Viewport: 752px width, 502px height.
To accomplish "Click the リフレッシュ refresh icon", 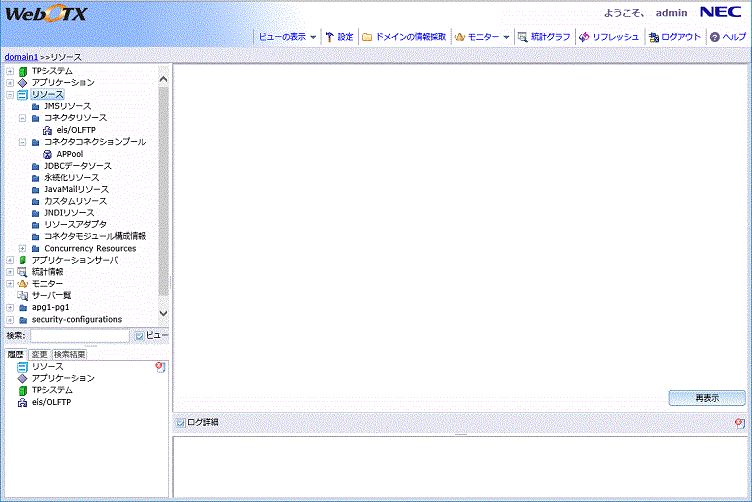I will 583,37.
